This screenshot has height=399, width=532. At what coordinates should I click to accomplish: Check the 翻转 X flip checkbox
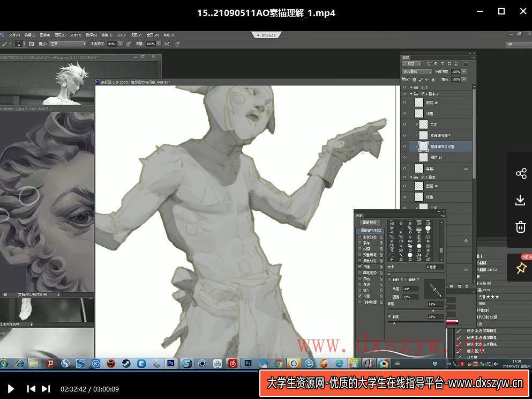click(x=389, y=279)
